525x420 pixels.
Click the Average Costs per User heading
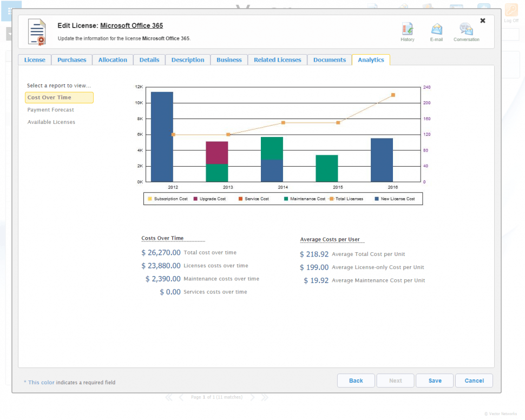(330, 239)
